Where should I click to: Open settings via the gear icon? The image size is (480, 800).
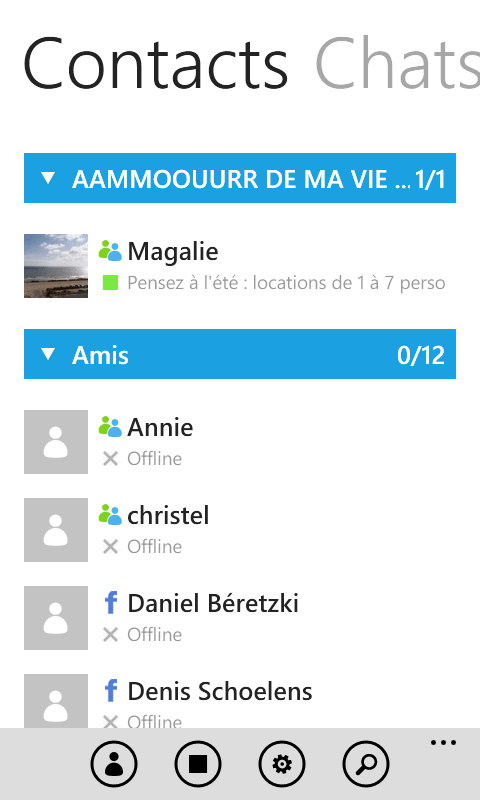point(282,764)
